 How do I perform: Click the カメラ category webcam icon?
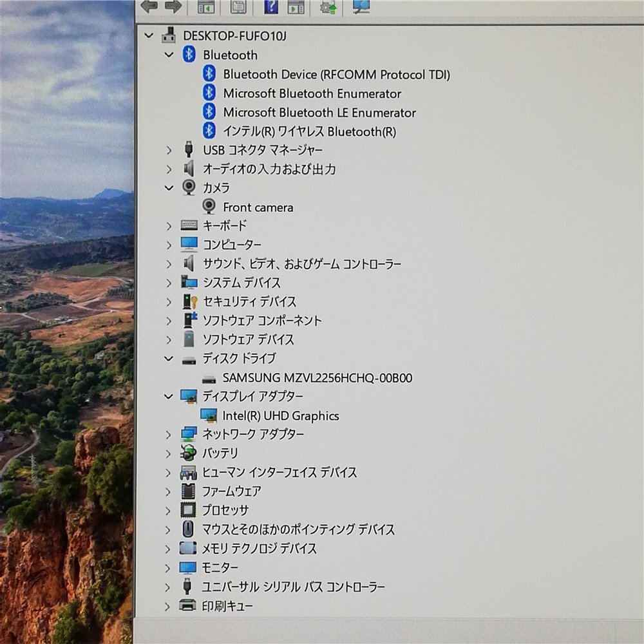[x=189, y=187]
